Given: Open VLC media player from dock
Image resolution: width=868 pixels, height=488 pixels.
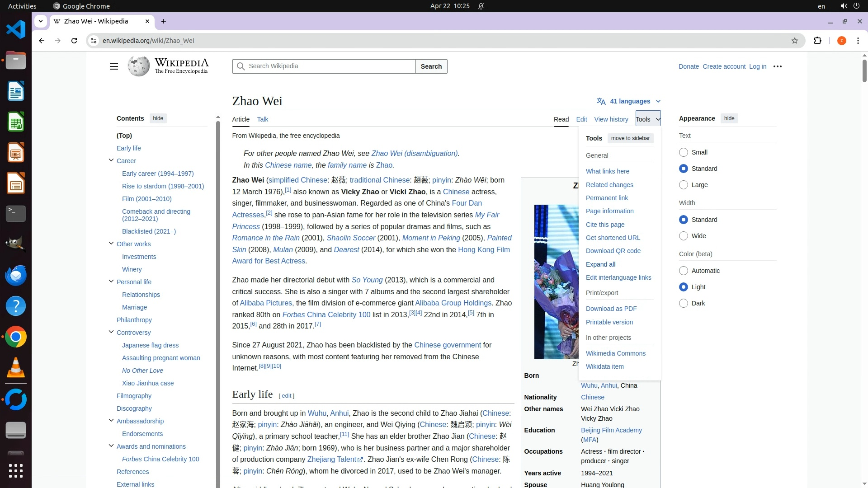Looking at the screenshot, I should [x=15, y=368].
